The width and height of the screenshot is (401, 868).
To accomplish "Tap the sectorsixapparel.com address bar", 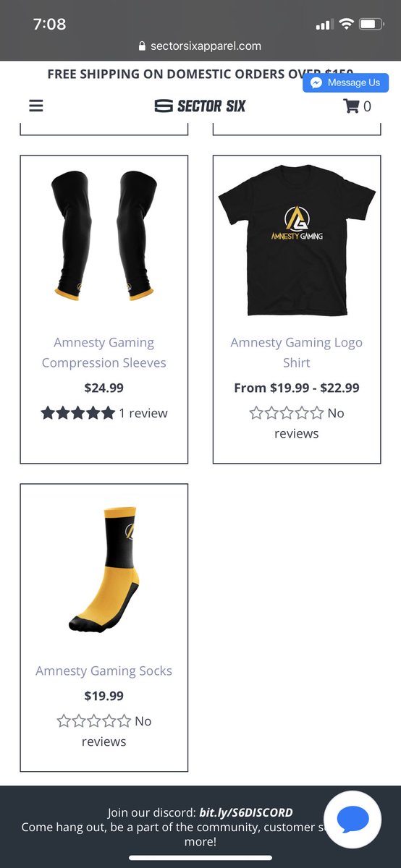I will [200, 46].
